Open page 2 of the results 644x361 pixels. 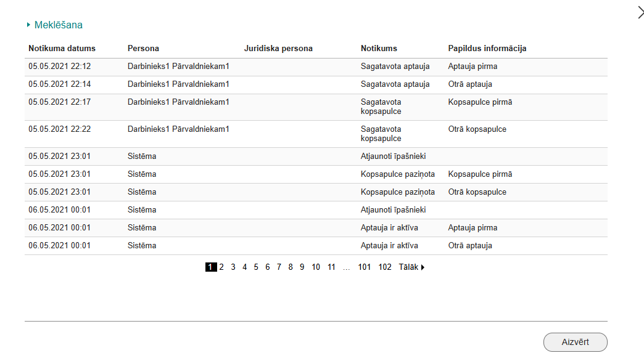[221, 267]
